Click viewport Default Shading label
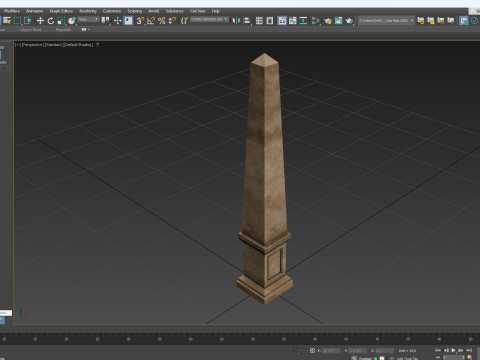The width and height of the screenshot is (480, 360). point(78,45)
